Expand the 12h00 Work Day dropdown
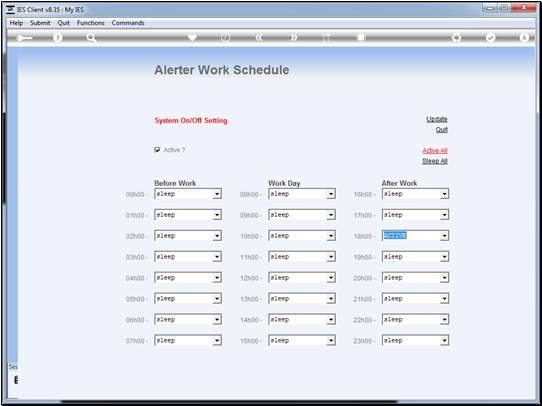 click(x=331, y=277)
